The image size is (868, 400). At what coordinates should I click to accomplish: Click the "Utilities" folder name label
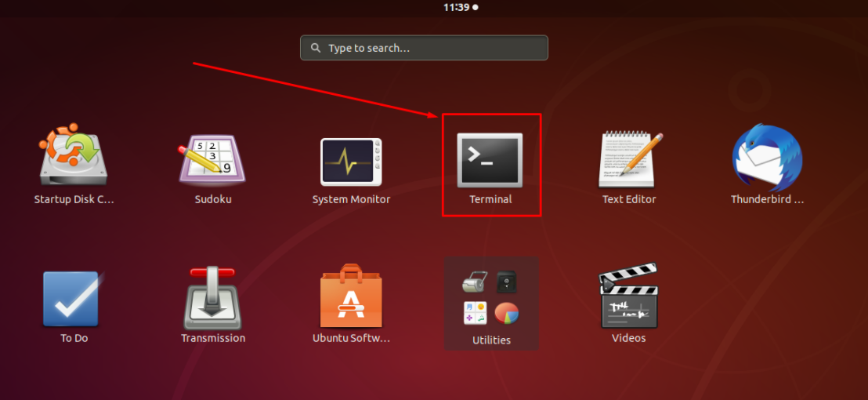(x=491, y=340)
